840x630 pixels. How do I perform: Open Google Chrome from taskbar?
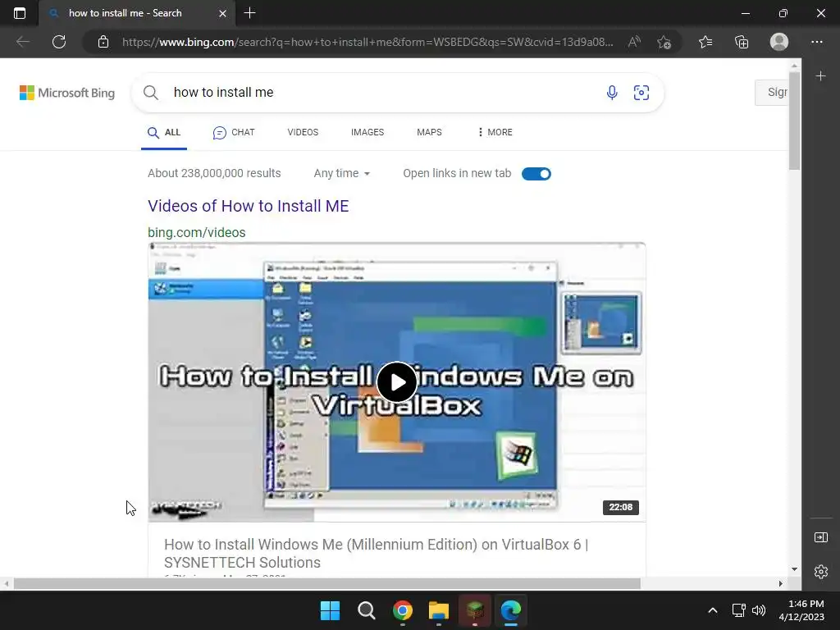point(402,610)
